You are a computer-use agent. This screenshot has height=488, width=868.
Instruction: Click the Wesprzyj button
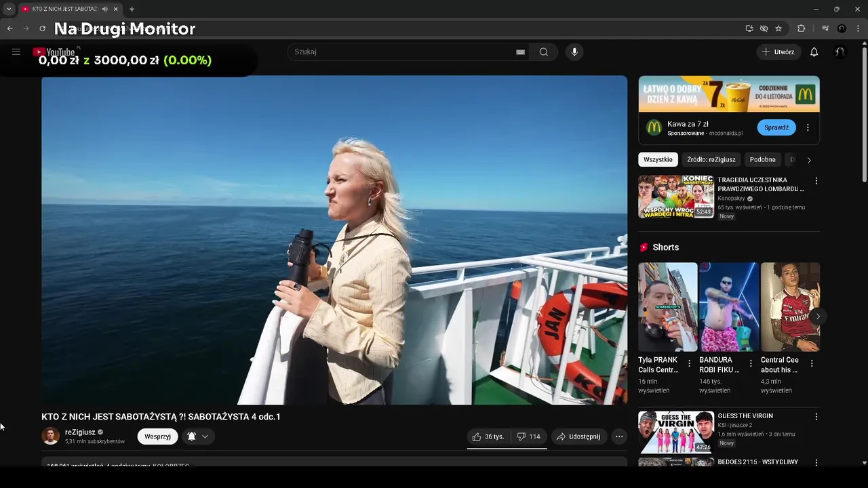click(x=157, y=436)
